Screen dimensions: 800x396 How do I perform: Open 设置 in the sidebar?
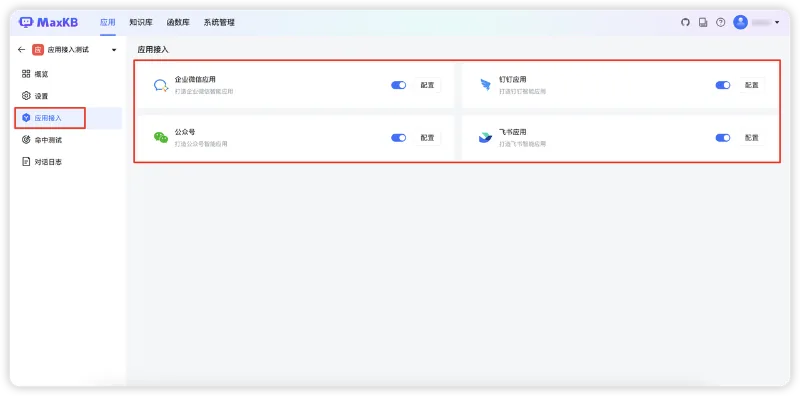[x=68, y=96]
